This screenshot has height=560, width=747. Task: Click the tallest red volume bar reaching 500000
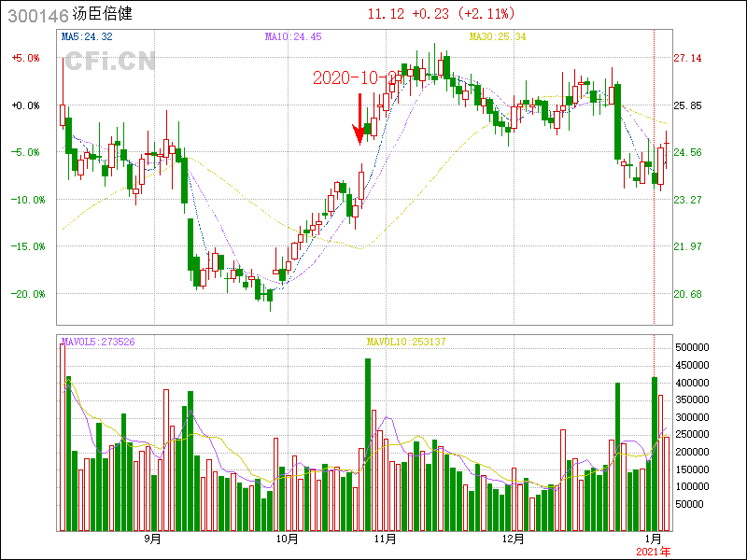click(63, 437)
